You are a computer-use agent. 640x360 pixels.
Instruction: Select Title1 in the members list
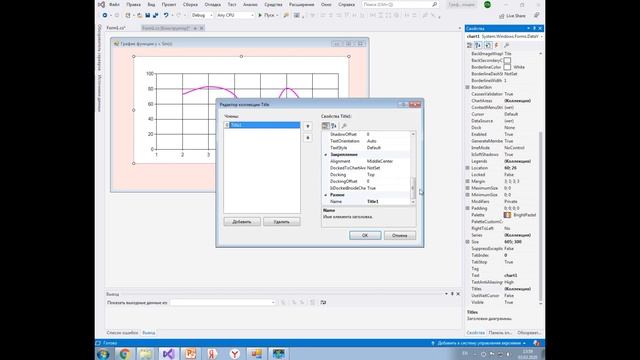pos(262,125)
